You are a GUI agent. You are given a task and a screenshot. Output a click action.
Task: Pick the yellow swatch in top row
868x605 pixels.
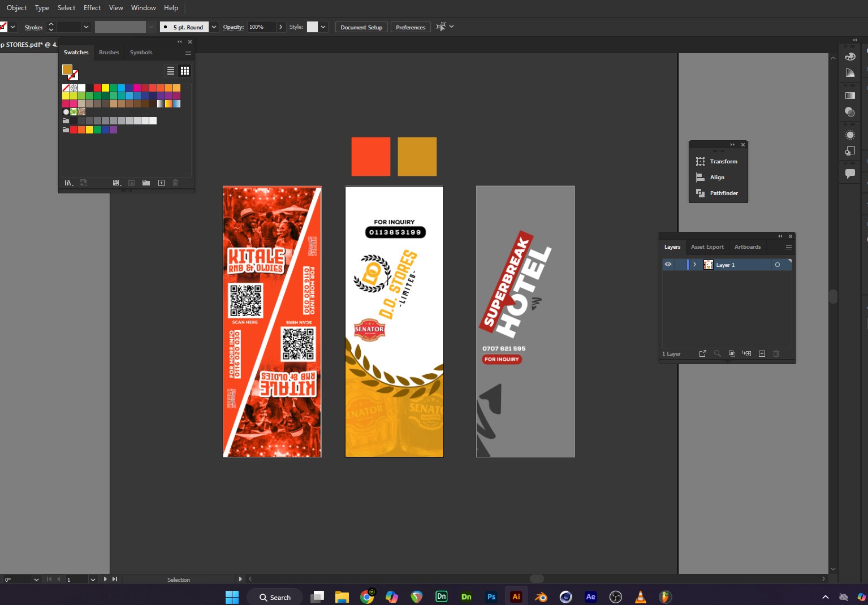pyautogui.click(x=105, y=88)
